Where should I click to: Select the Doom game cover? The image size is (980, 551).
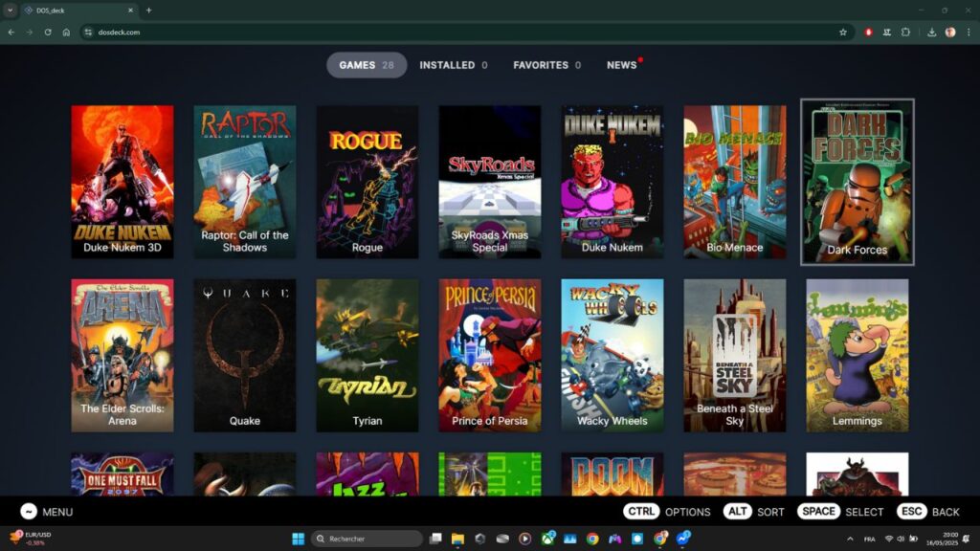coord(612,474)
